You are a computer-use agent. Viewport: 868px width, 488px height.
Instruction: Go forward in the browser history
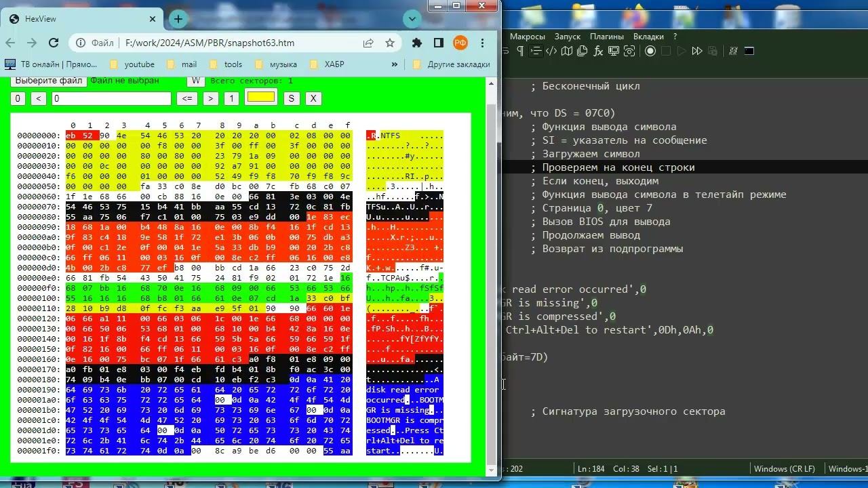coord(32,43)
